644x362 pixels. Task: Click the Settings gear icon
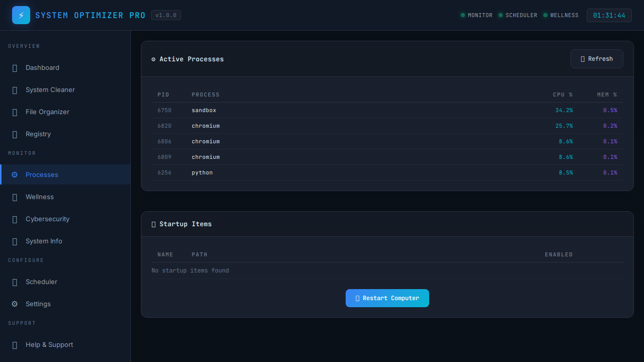point(15,304)
